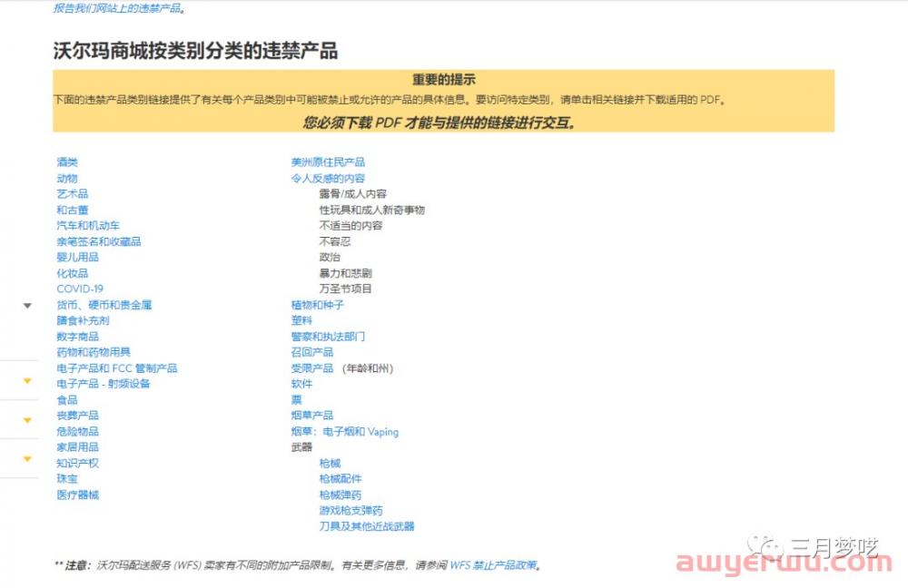
Task: Select the 暴力和悲剧 text
Action: pyautogui.click(x=346, y=273)
